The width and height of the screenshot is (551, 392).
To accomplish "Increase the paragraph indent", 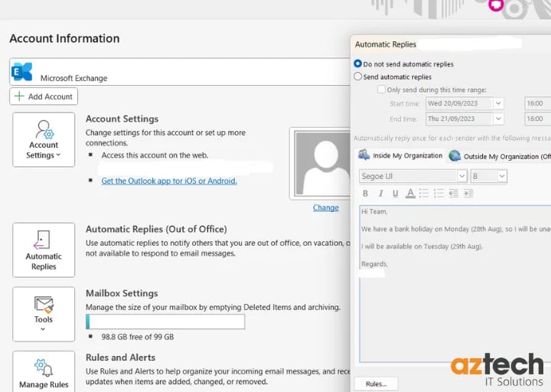I will click(x=468, y=194).
